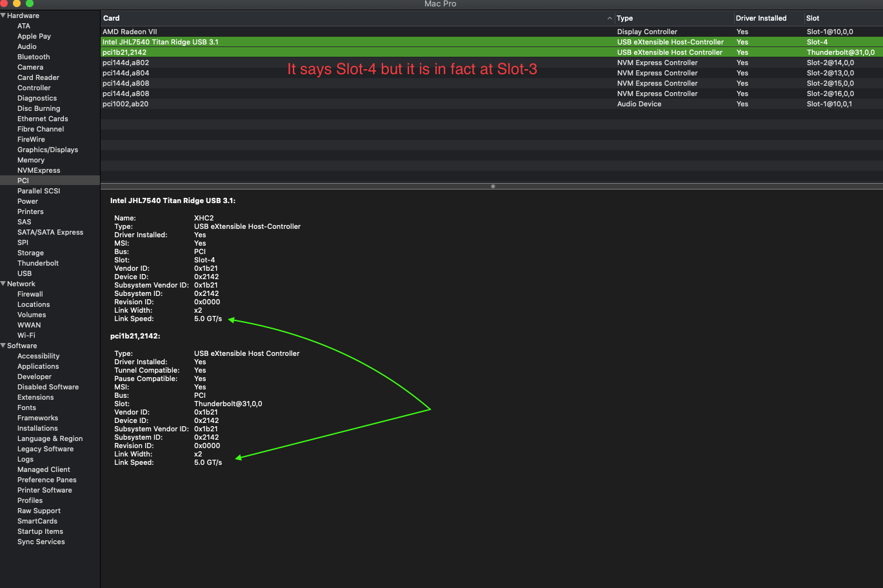
Task: Select PCI in the sidebar
Action: tap(23, 181)
